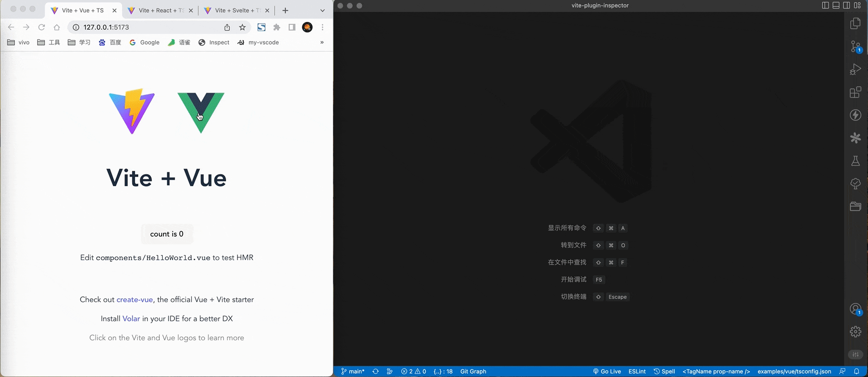868x377 pixels.
Task: Open the pinwheel-shaped activity bar view
Action: [856, 138]
